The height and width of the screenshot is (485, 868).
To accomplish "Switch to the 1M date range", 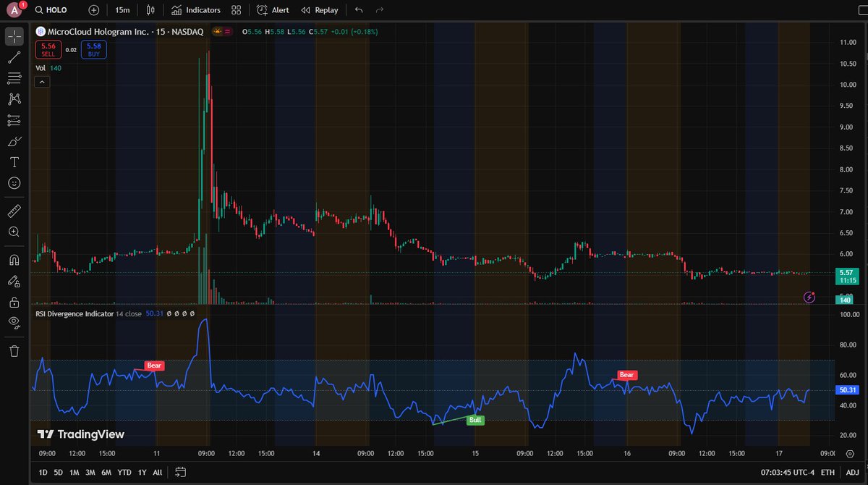I will tap(74, 472).
